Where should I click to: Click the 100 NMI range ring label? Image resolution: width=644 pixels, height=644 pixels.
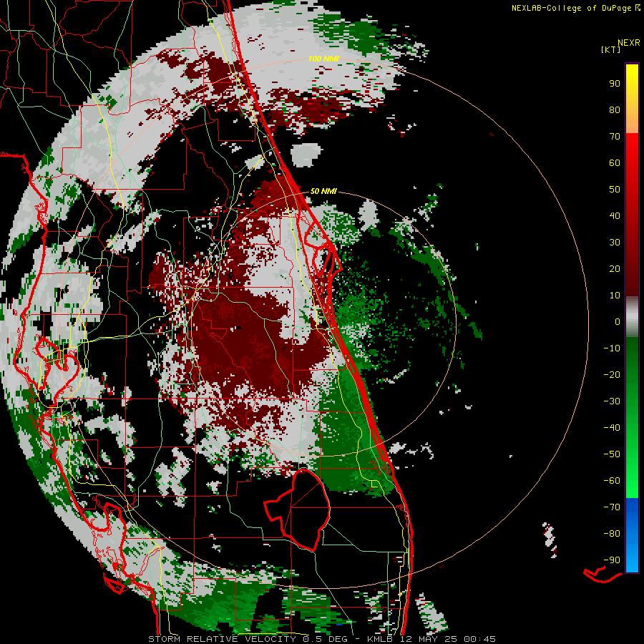coord(323,59)
